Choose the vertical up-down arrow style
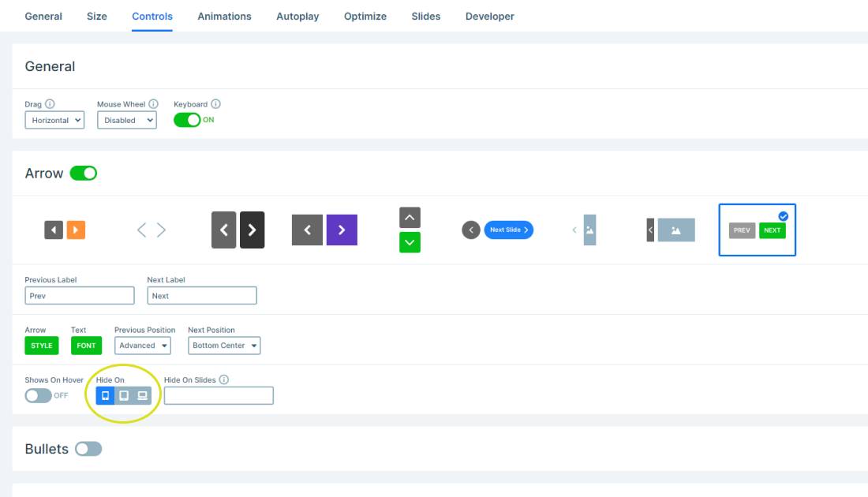This screenshot has width=868, height=497. pos(410,230)
